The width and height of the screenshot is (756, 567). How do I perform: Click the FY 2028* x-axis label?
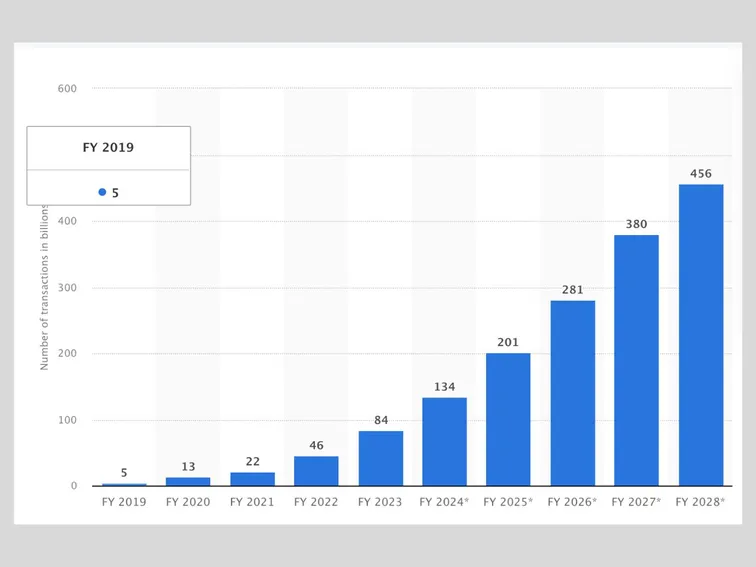[701, 502]
